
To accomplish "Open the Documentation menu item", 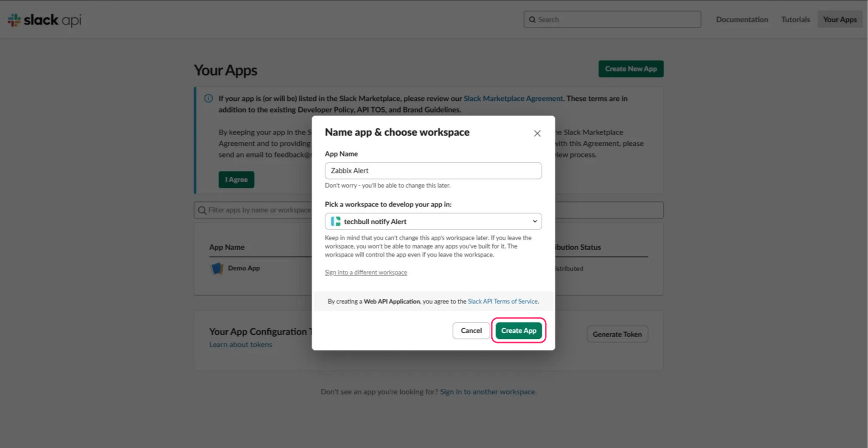I will (x=741, y=19).
